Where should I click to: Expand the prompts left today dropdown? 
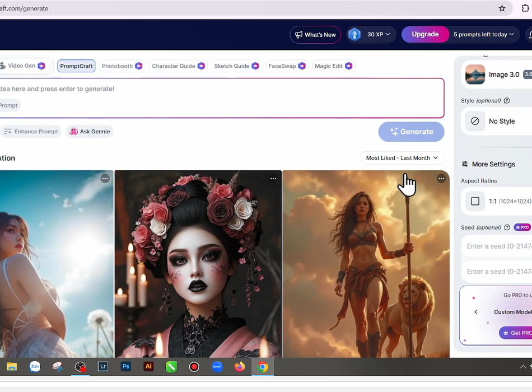click(484, 35)
